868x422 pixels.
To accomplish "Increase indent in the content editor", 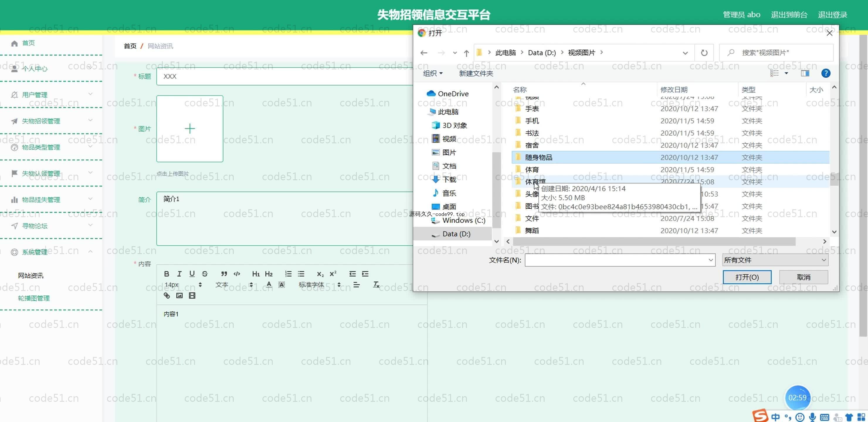I will 365,274.
